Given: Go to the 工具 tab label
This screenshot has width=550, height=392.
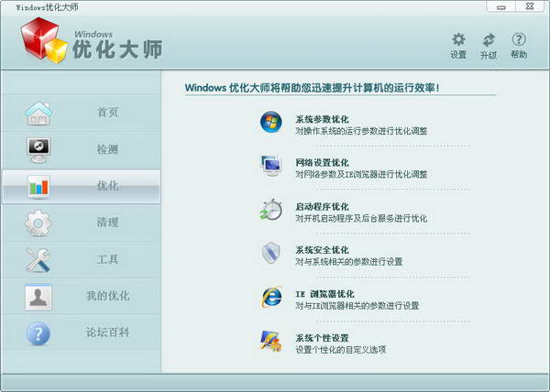Looking at the screenshot, I should click(107, 259).
